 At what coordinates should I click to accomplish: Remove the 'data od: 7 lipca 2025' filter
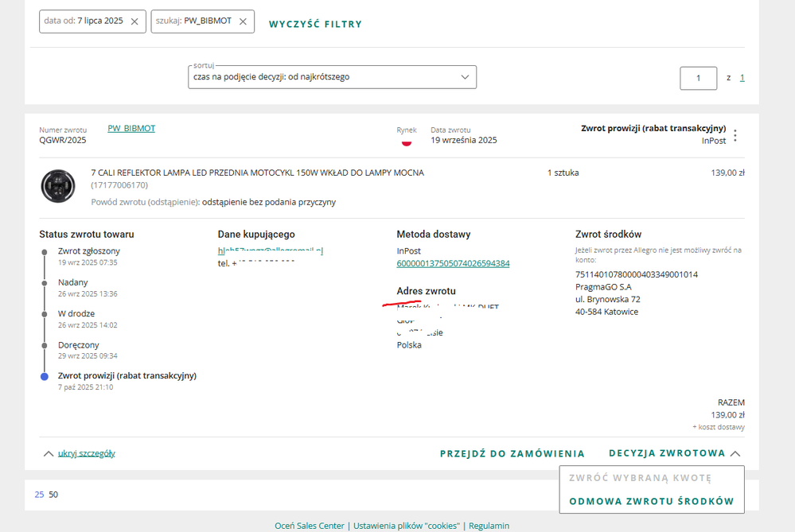click(134, 21)
